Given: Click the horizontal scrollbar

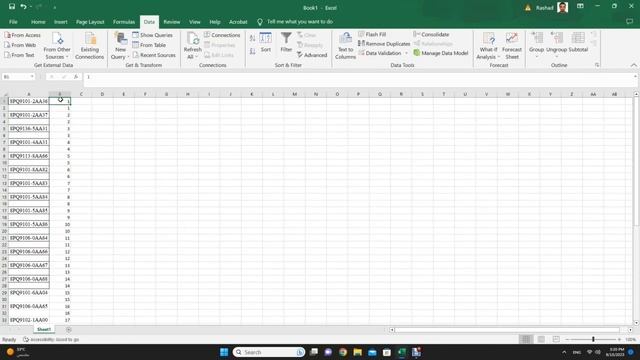Looking at the screenshot, I should click(x=507, y=330).
